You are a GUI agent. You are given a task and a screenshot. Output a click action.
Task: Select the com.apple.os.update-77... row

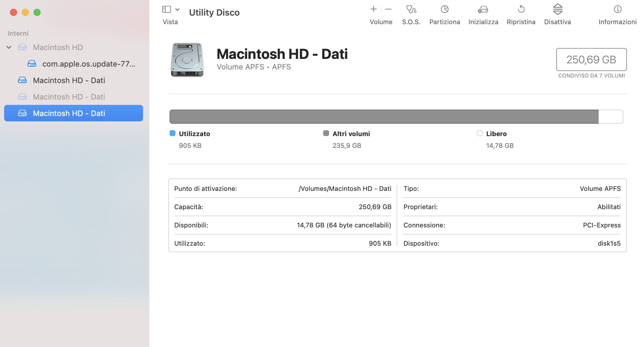tap(74, 64)
